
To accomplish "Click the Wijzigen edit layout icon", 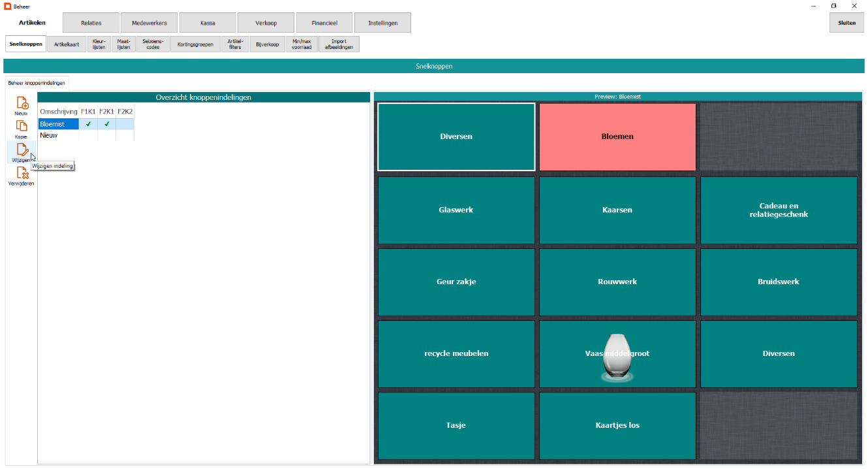I will point(22,150).
